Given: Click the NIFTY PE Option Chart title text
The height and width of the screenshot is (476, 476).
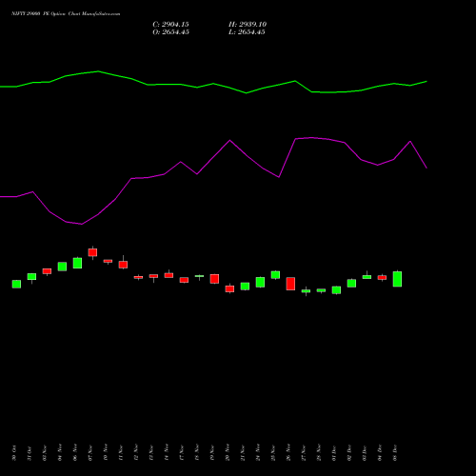Looking at the screenshot, I should [66, 14].
